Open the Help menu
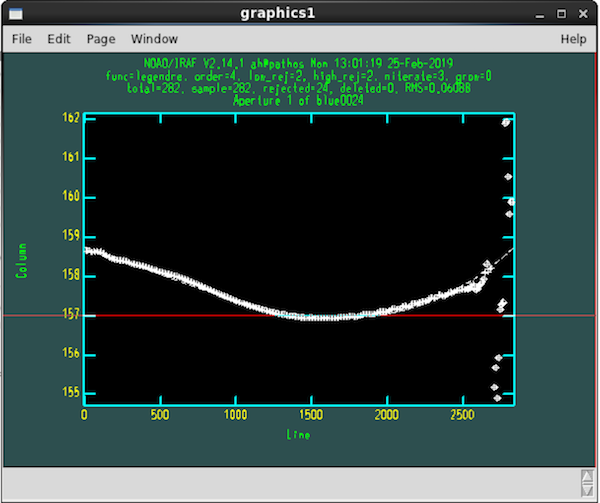Image resolution: width=600 pixels, height=503 pixels. pos(573,39)
